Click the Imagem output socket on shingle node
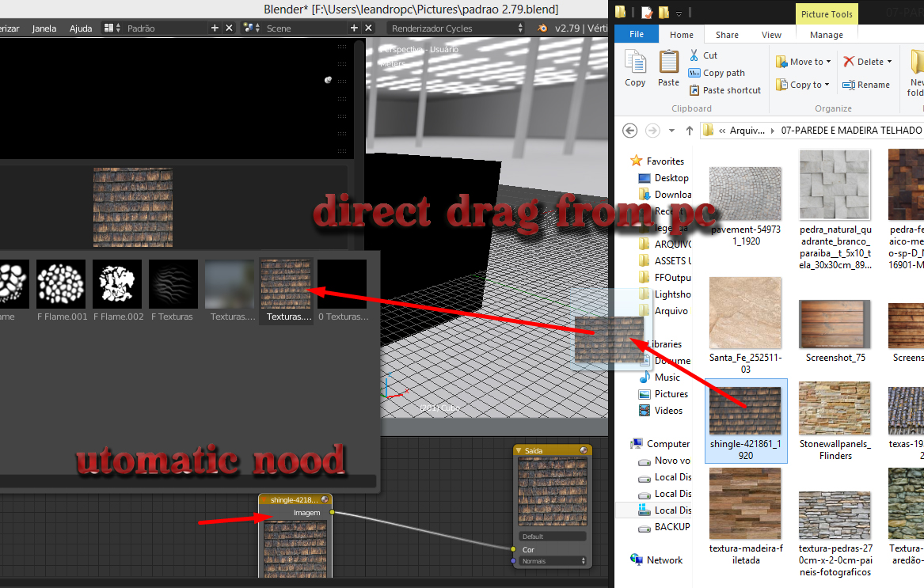 tap(333, 513)
